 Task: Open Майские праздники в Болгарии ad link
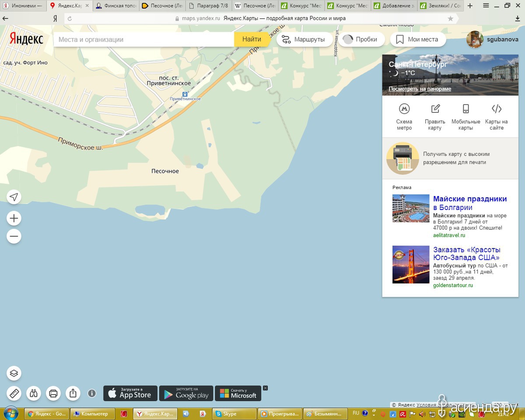470,203
